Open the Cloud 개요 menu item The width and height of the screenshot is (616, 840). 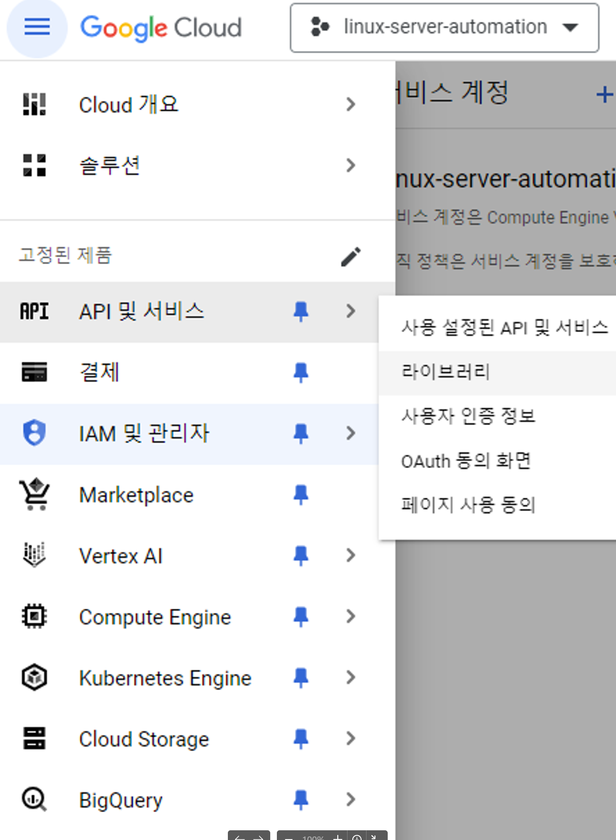coord(128,105)
